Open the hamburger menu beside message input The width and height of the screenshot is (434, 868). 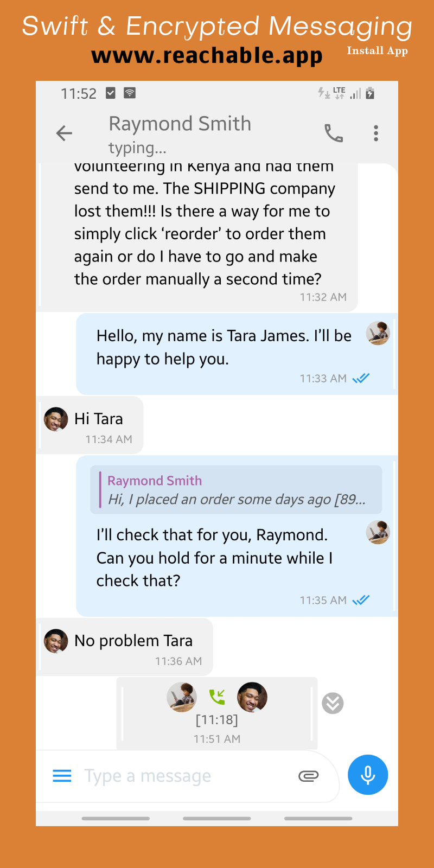pos(62,776)
